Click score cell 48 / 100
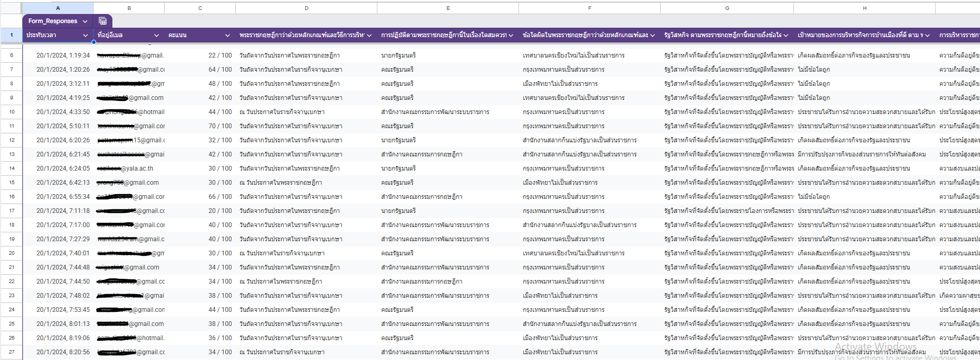 pos(200,83)
